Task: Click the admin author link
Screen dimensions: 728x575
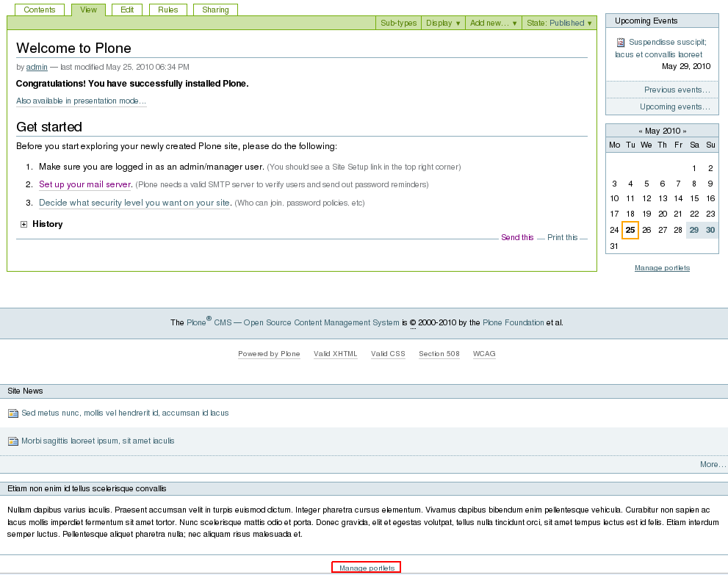Action: 37,67
